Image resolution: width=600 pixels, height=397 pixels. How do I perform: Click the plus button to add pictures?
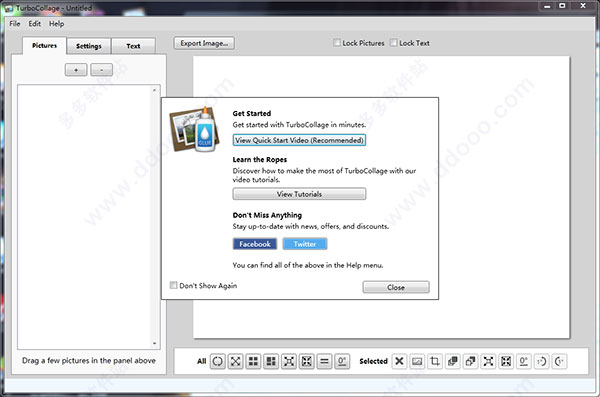pyautogui.click(x=76, y=70)
